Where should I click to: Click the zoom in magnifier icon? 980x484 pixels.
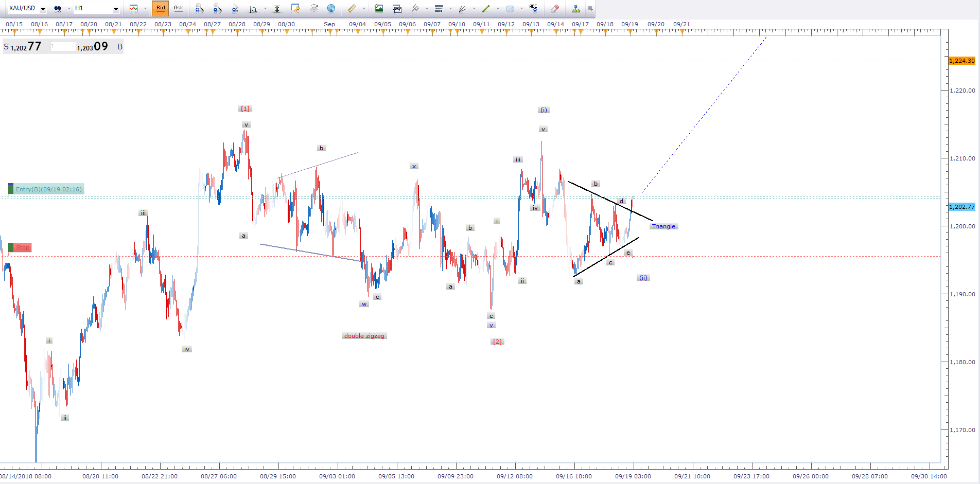199,9
